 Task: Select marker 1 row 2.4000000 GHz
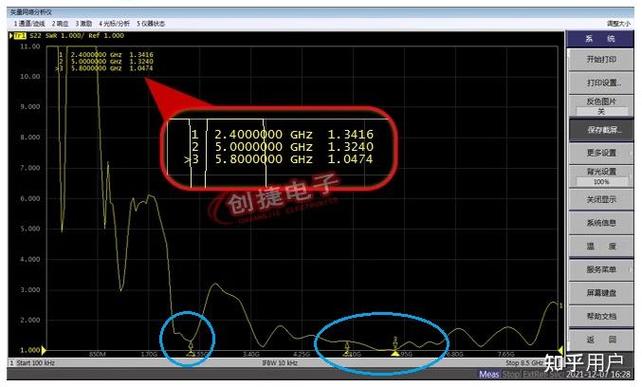click(106, 54)
